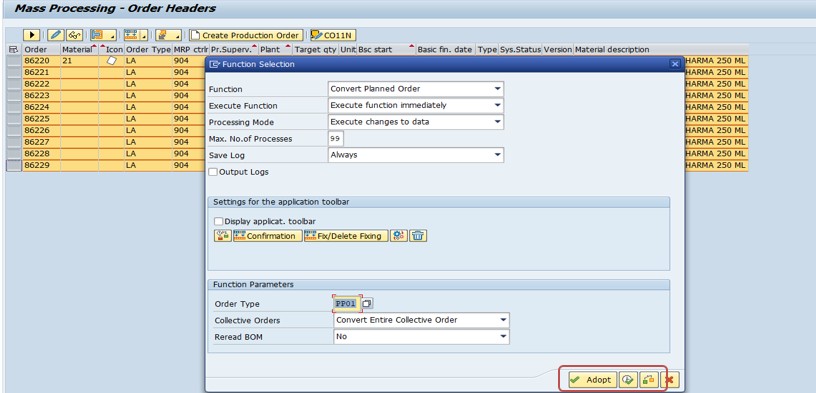This screenshot has height=393, width=816.
Task: Select the row selector for order 86220
Action: [x=14, y=61]
